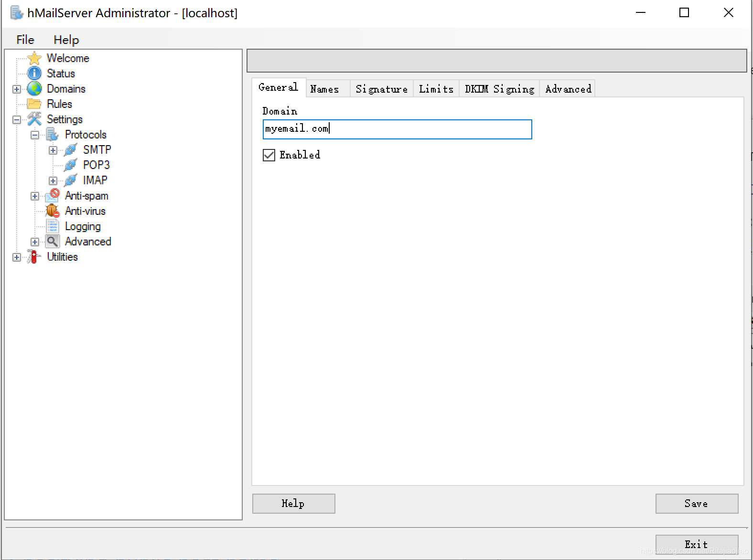Click the Advanced magnifier icon in tree
Image resolution: width=753 pixels, height=560 pixels.
point(53,242)
